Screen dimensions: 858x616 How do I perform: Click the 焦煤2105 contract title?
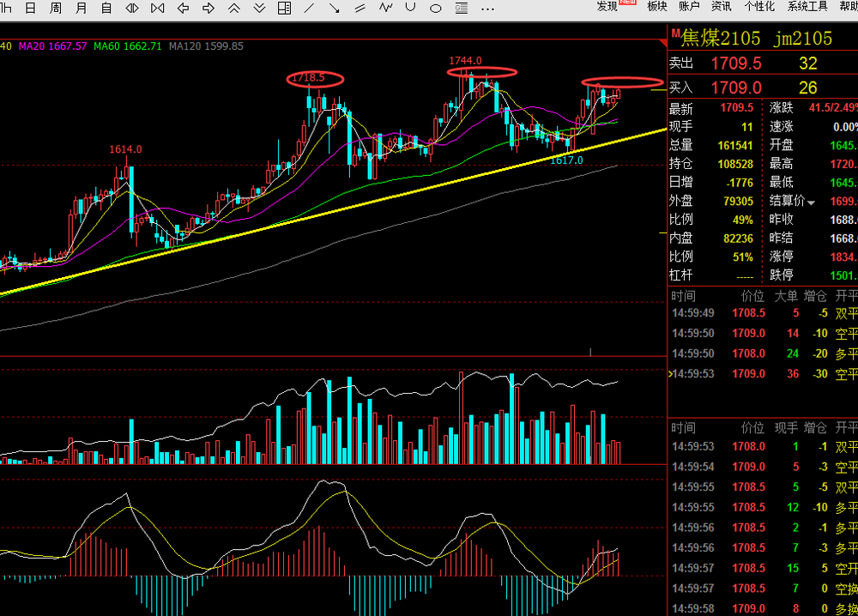(x=721, y=39)
